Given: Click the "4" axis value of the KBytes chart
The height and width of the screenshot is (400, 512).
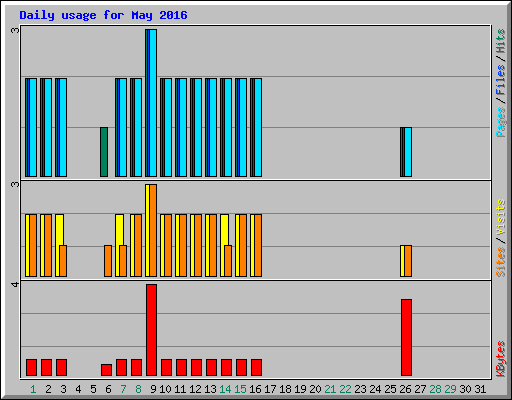Looking at the screenshot, I should [15, 284].
